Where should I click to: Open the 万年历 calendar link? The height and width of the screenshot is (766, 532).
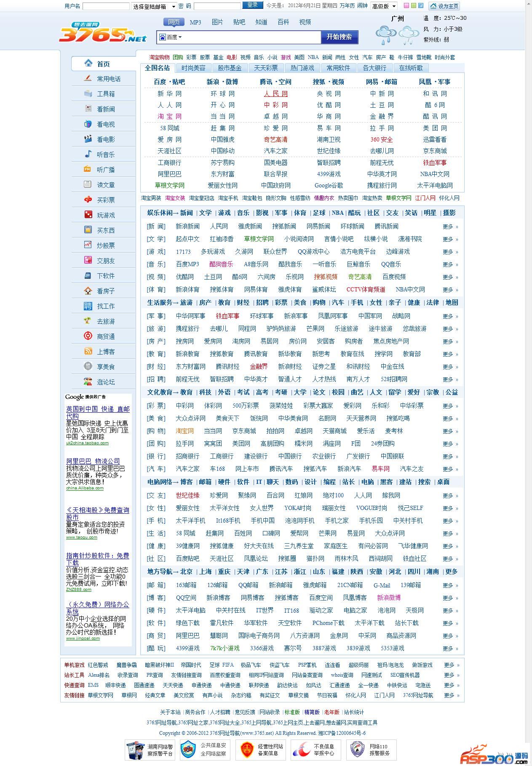pyautogui.click(x=348, y=6)
